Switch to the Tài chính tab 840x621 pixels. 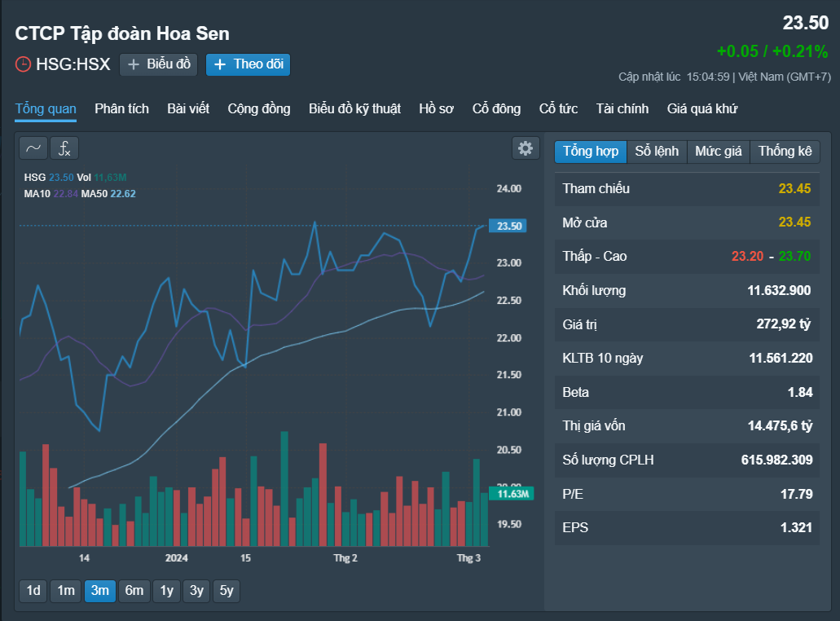point(622,108)
